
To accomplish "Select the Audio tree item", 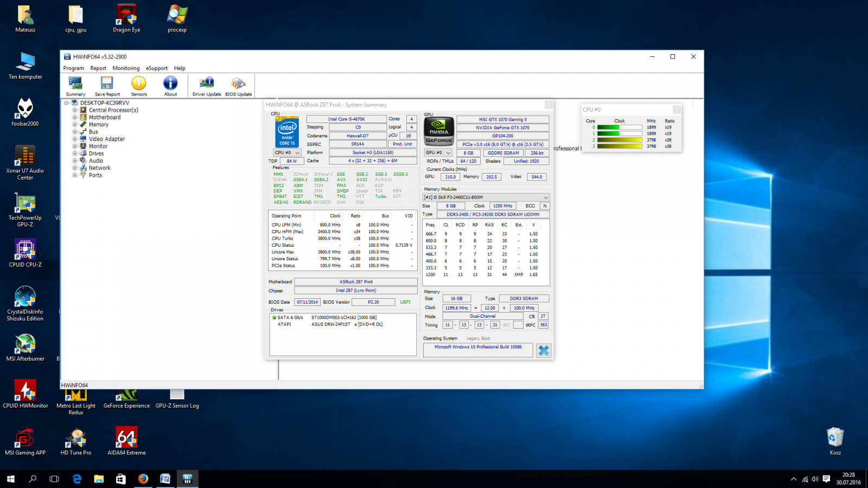I will pos(96,160).
